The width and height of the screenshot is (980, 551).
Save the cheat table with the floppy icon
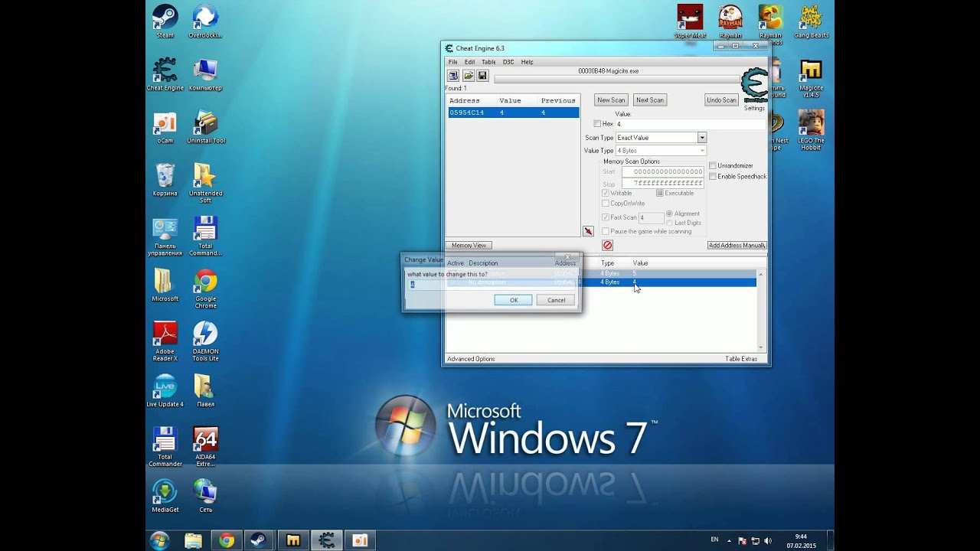click(x=482, y=76)
